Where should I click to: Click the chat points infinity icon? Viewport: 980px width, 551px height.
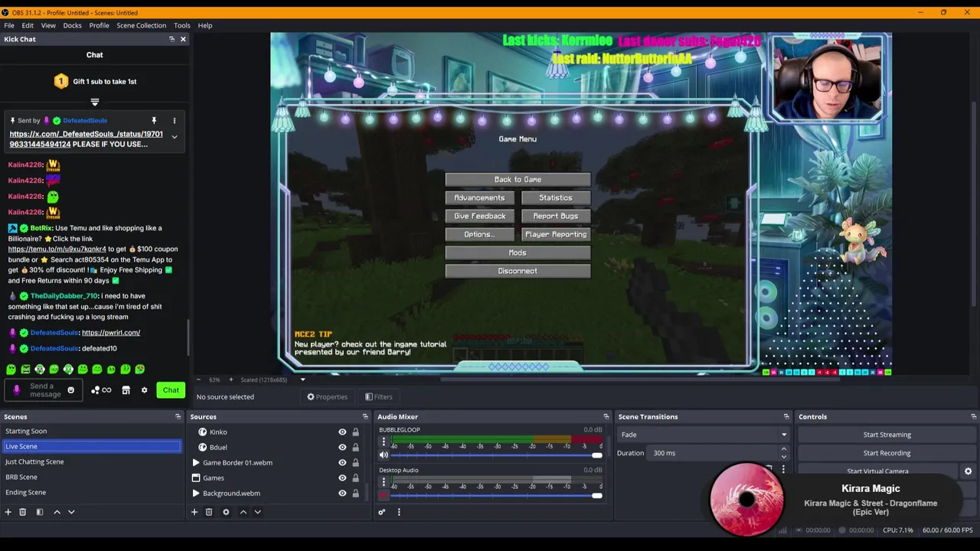[106, 390]
